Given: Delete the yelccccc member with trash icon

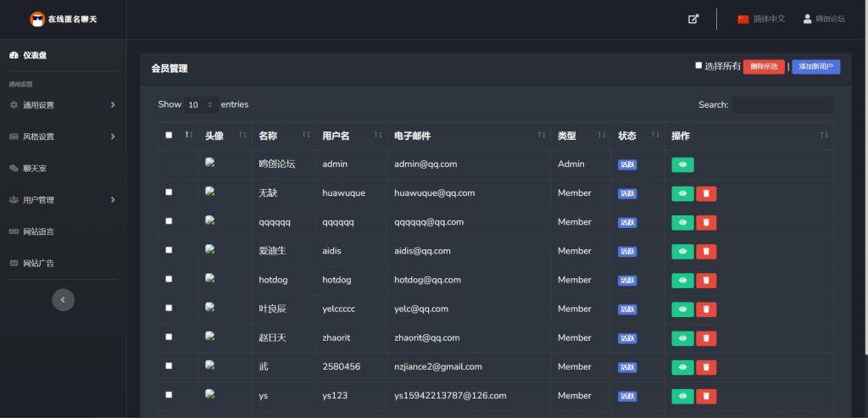Looking at the screenshot, I should tap(706, 309).
